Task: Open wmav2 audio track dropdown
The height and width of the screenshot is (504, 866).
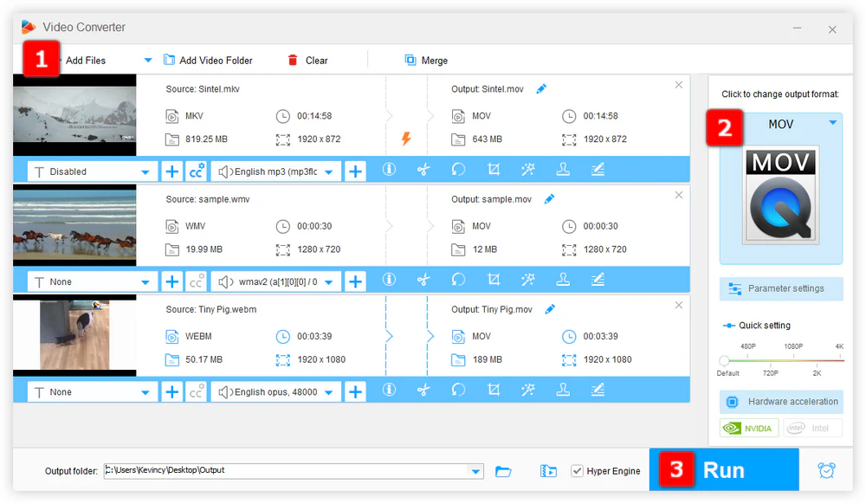Action: point(276,282)
